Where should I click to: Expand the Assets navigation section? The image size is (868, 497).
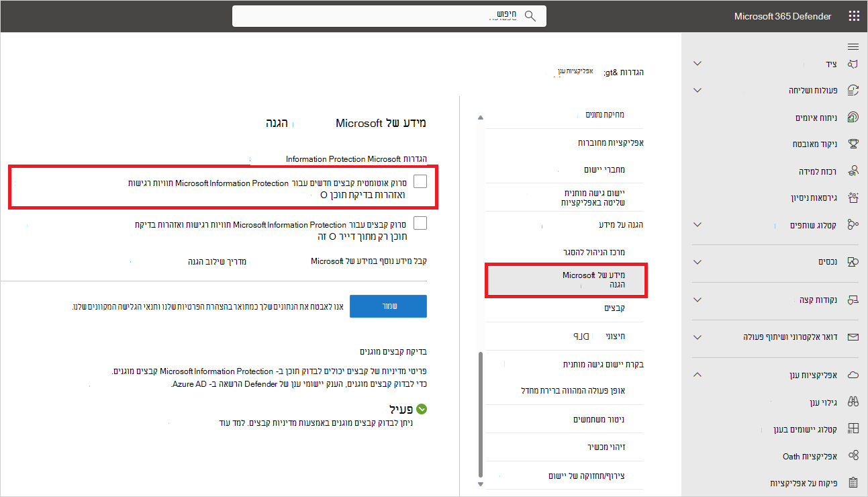[x=697, y=262]
